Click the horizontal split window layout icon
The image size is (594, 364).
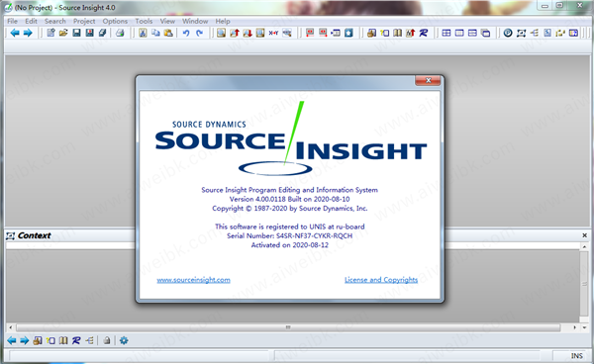pyautogui.click(x=472, y=33)
